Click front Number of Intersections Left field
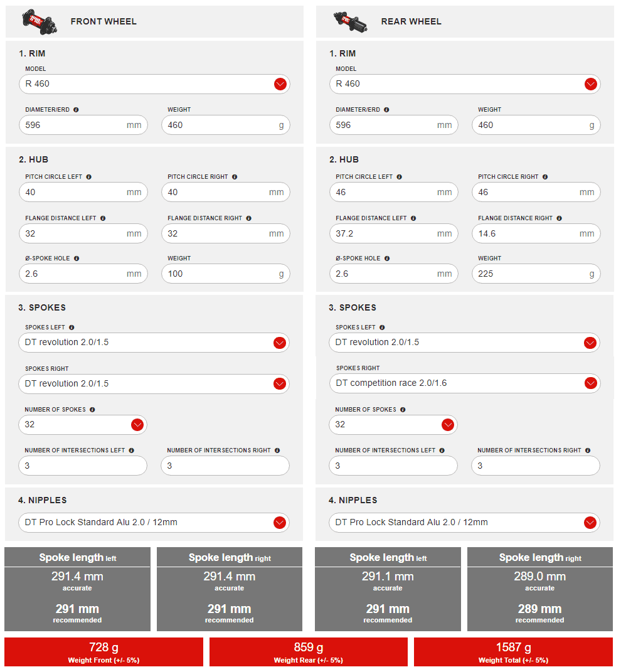The image size is (621, 672). pyautogui.click(x=83, y=466)
